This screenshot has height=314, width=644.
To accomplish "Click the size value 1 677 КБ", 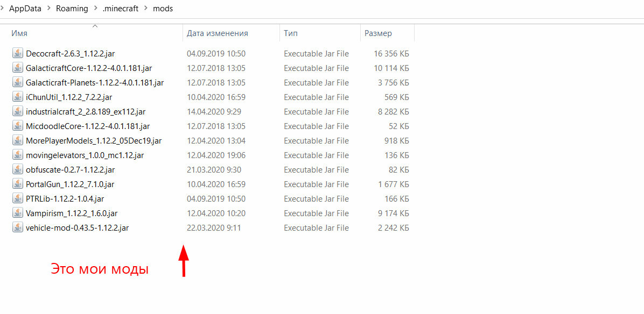I will pyautogui.click(x=394, y=184).
